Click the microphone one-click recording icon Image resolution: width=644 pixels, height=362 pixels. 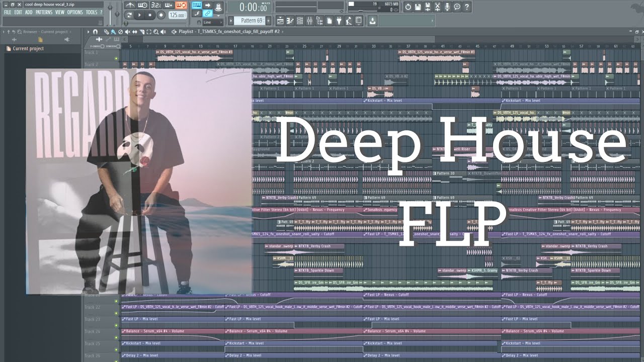[x=447, y=7]
